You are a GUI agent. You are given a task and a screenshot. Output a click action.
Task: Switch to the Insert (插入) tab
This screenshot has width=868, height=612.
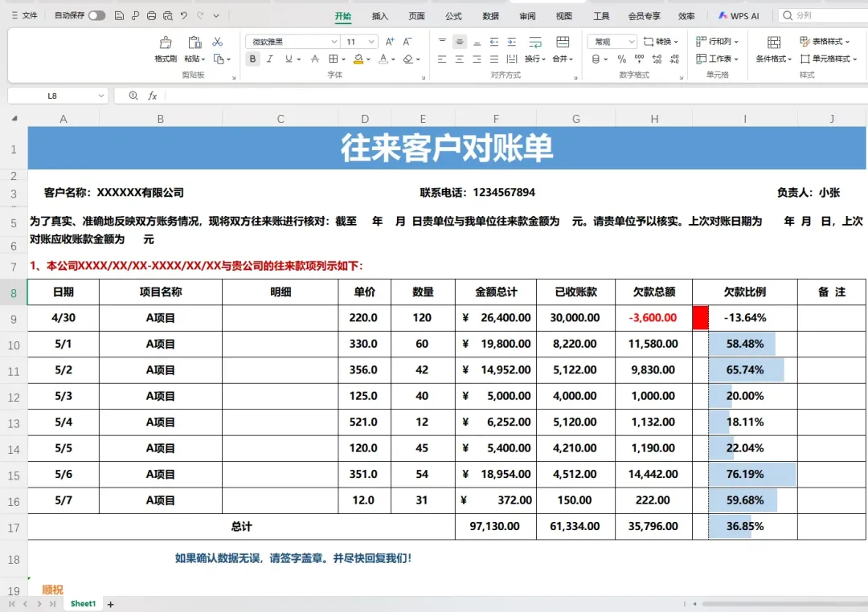(379, 16)
